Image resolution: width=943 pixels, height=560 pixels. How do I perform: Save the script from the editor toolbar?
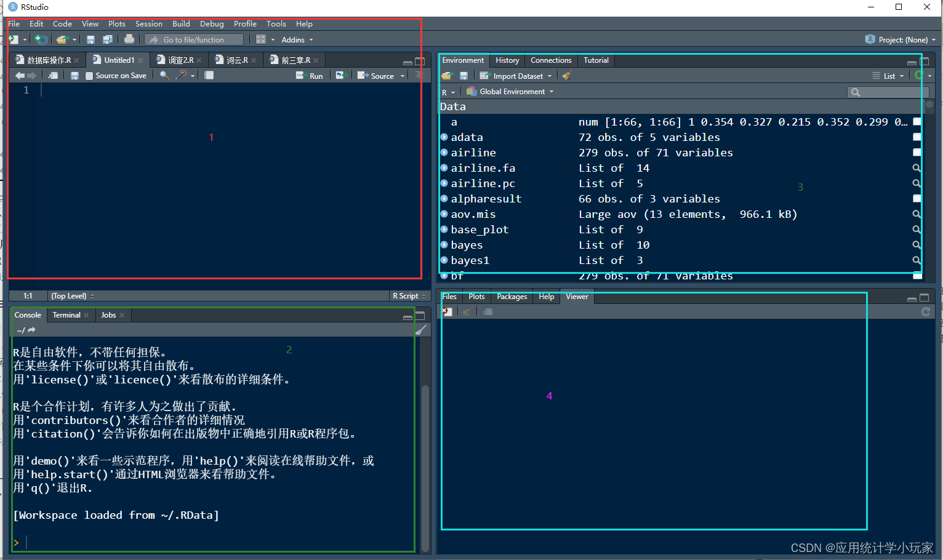74,76
